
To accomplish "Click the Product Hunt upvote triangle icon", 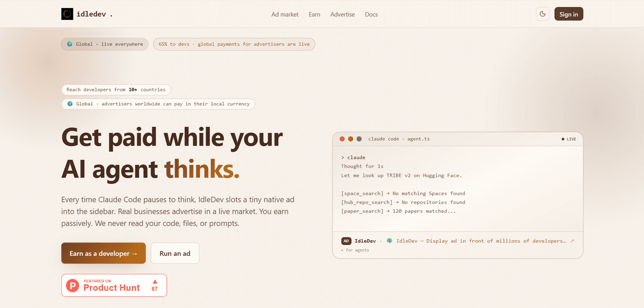I will tap(155, 281).
